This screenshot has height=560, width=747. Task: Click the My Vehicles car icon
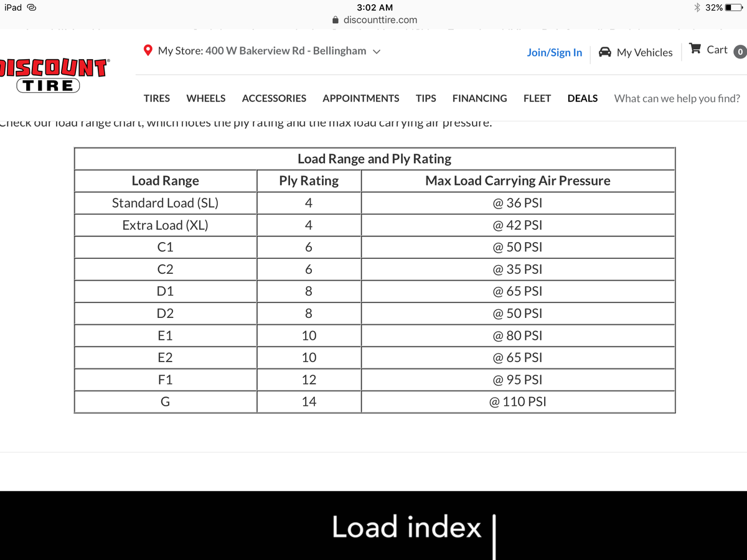tap(604, 52)
